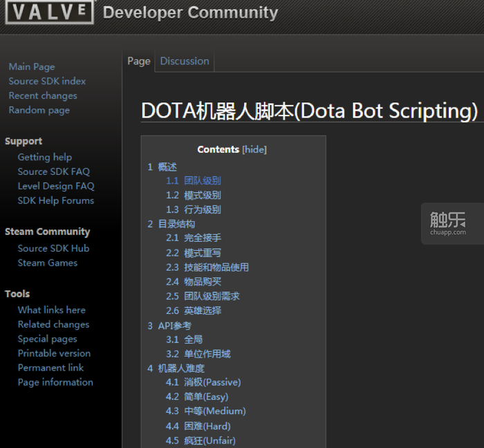Screen dimensions: 484x448
Task: Visit SDK Help Forums
Action: [56, 200]
